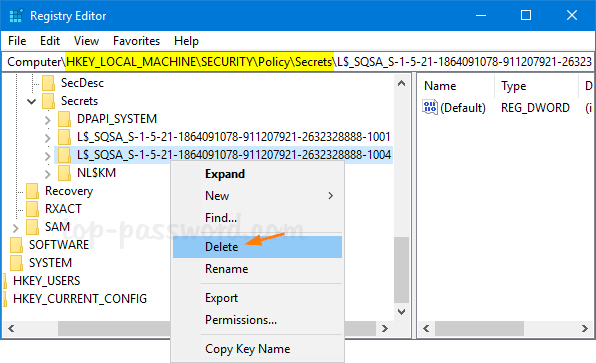Click folder icon of key ending in 1004

(x=64, y=155)
